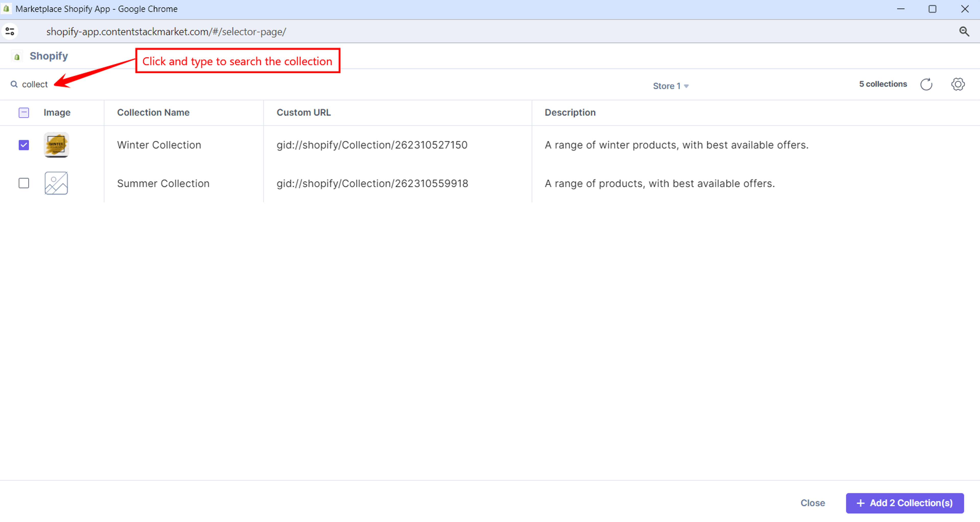Uncheck the Winter Collection checkbox
Viewport: 980px width, 522px height.
pos(23,145)
